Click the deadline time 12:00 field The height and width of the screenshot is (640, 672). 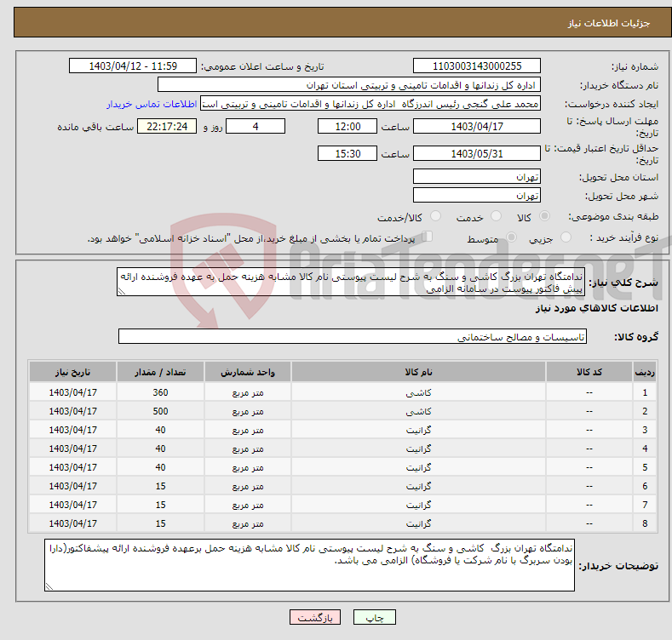[347, 126]
